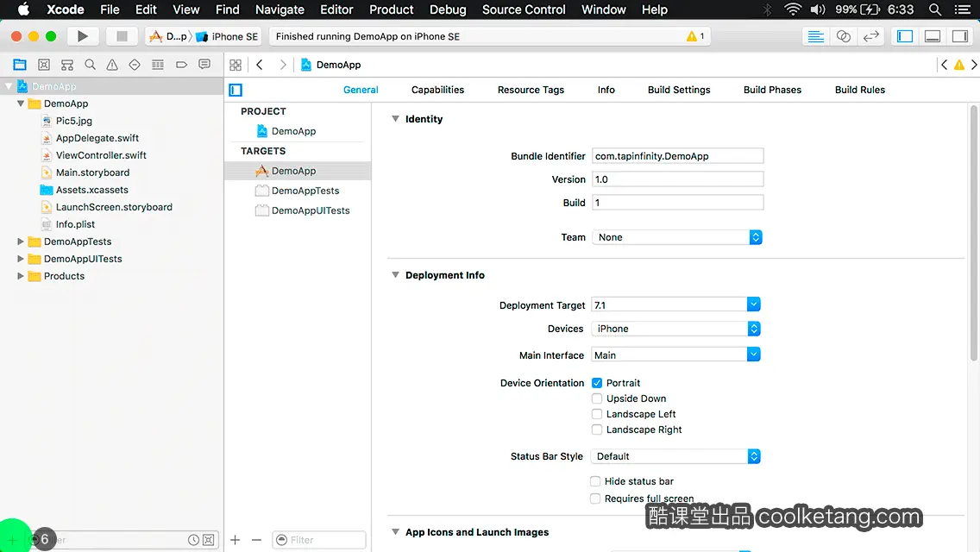Switch to the Capabilities tab

(437, 90)
